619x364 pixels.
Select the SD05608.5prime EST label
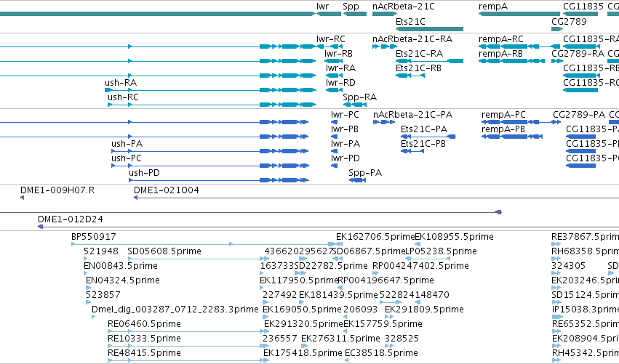click(164, 252)
